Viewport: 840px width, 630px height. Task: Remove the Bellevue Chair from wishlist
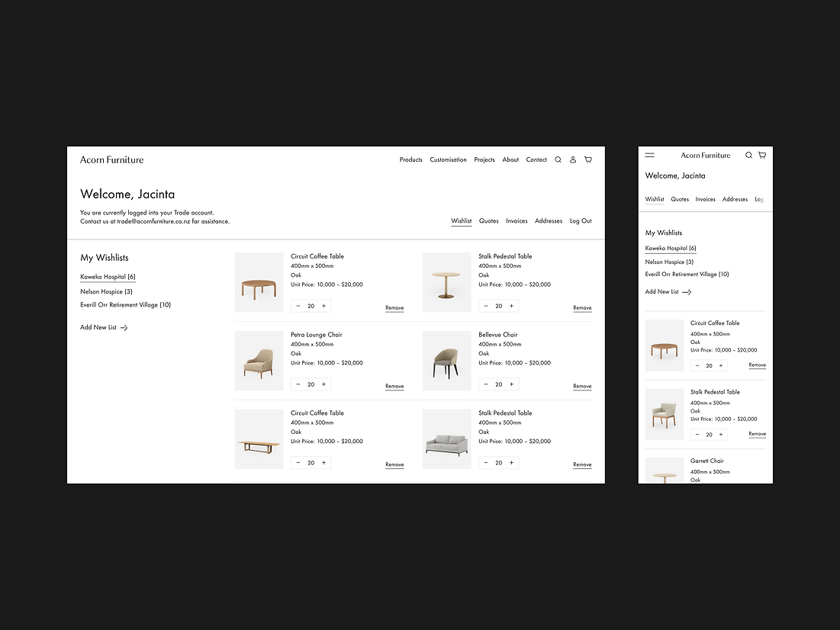coord(582,386)
